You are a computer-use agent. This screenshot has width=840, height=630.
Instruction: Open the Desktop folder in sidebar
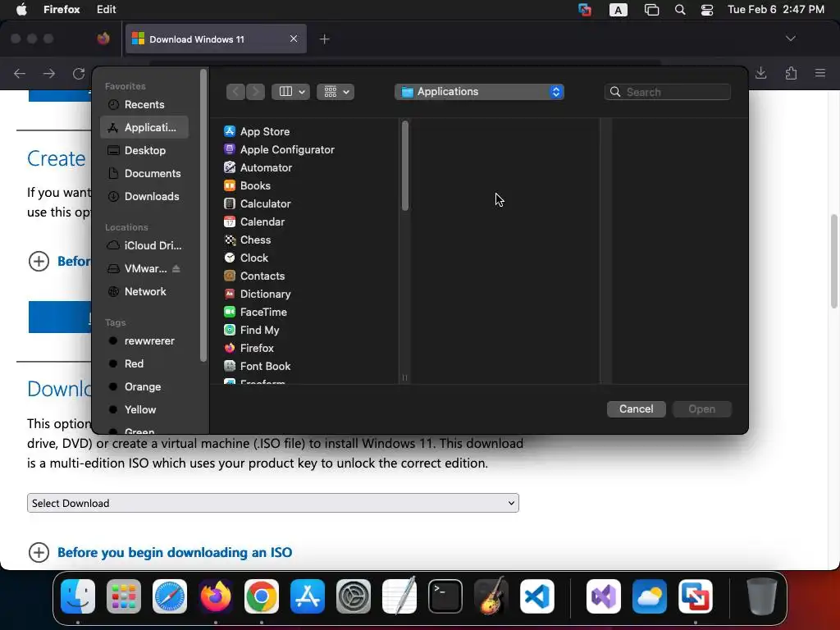[144, 151]
